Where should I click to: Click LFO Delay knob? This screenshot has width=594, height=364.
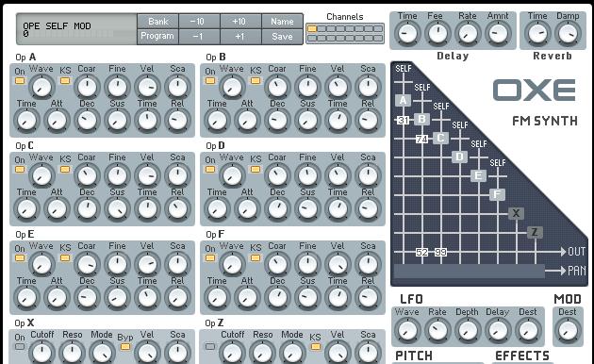[498, 330]
